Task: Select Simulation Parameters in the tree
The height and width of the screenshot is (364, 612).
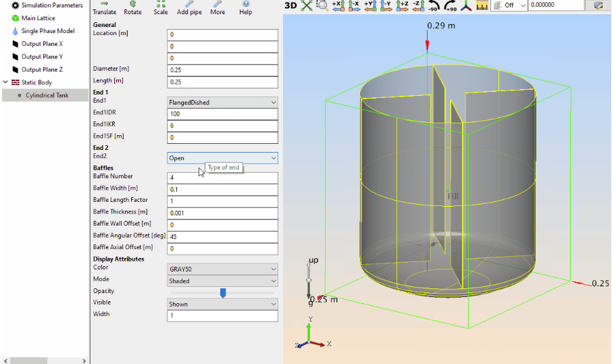Action: pos(51,5)
